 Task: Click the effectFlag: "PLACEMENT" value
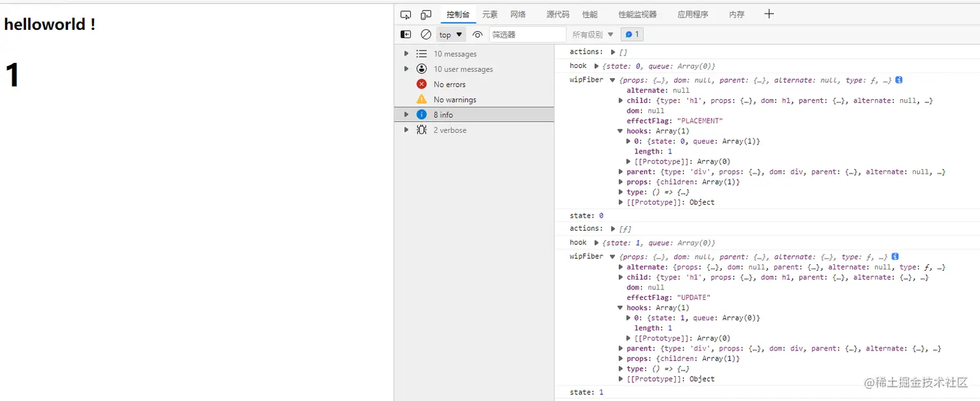[699, 121]
